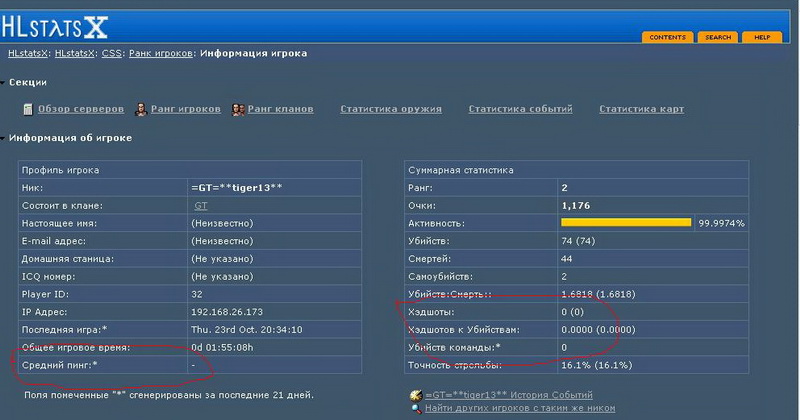The height and width of the screenshot is (420, 800).
Task: Open the GT clan link
Action: pos(200,205)
